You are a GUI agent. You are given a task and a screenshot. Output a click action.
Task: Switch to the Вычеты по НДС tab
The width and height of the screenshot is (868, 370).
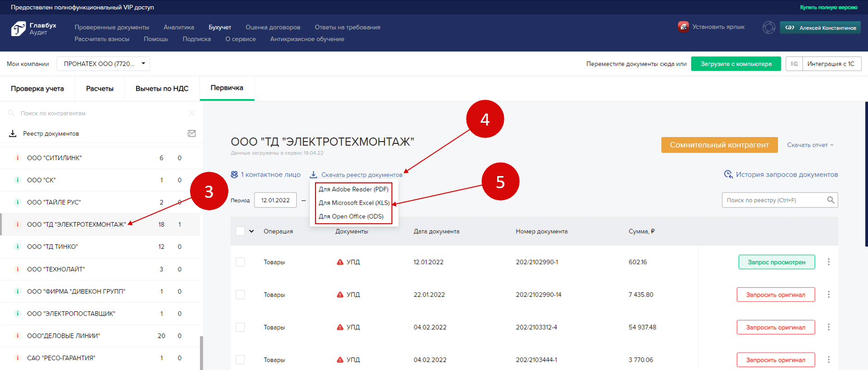click(162, 89)
